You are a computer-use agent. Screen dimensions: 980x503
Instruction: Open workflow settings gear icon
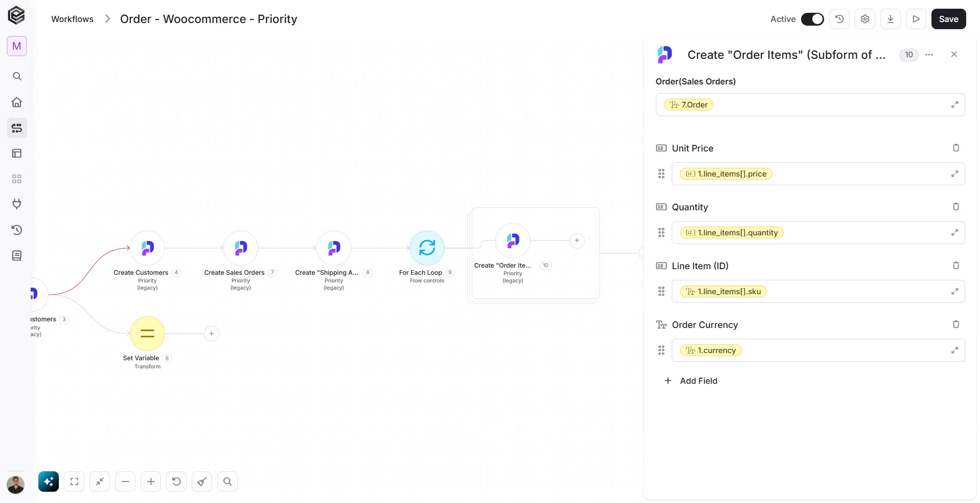[865, 19]
